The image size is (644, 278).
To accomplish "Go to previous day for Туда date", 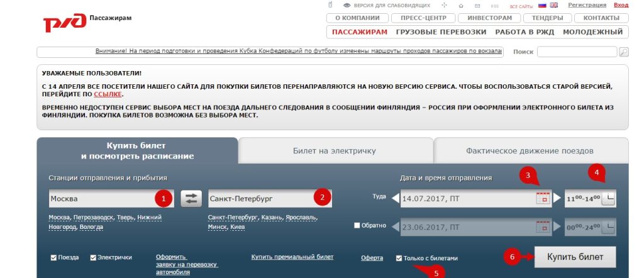I will (395, 198).
